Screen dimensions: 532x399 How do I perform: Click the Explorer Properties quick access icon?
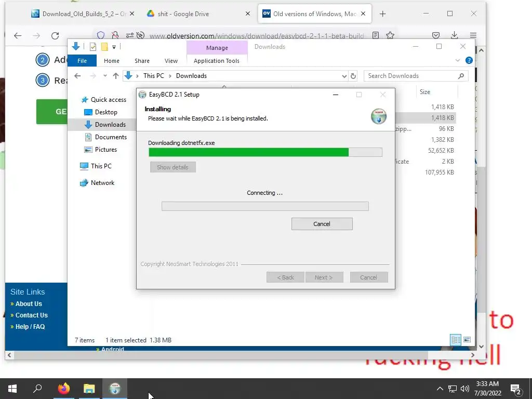[x=93, y=47]
